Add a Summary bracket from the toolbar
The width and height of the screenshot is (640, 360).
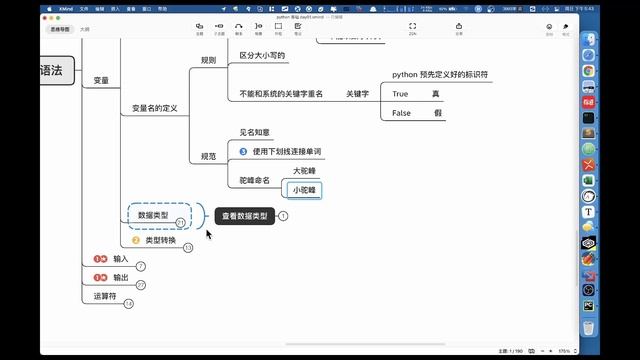pyautogui.click(x=258, y=27)
